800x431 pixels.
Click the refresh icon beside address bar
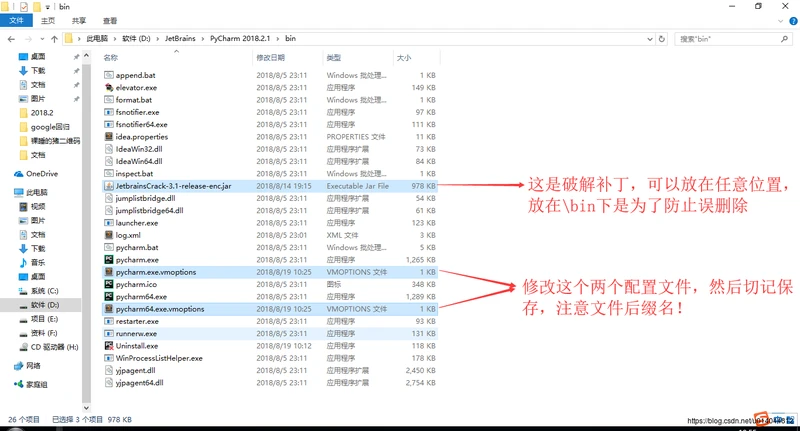[x=662, y=38]
